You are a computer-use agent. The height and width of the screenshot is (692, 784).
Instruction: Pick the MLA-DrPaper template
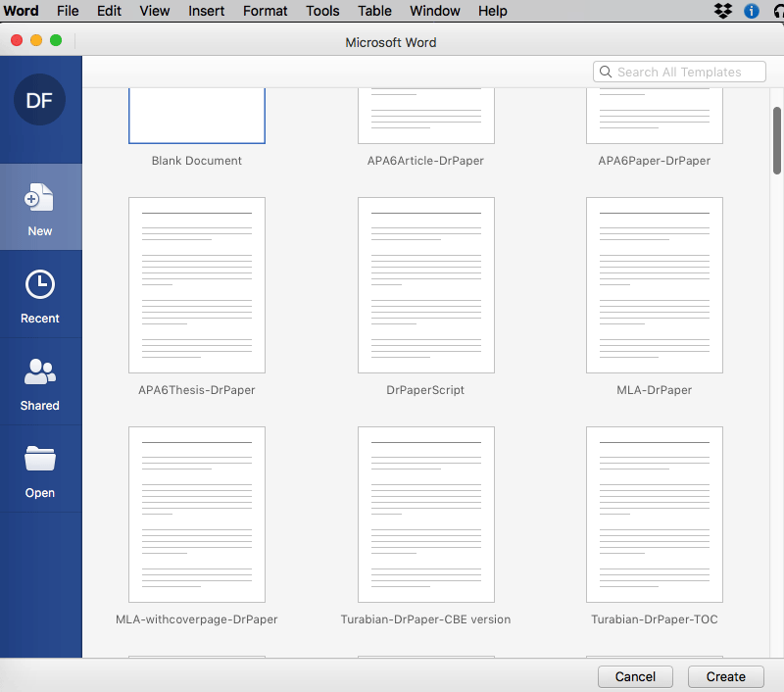655,285
